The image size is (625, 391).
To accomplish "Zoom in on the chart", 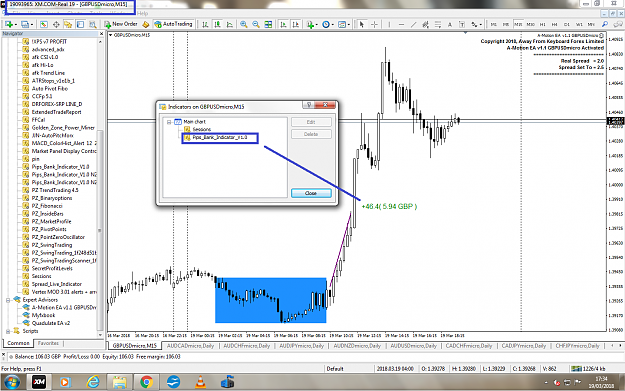I will [244, 24].
